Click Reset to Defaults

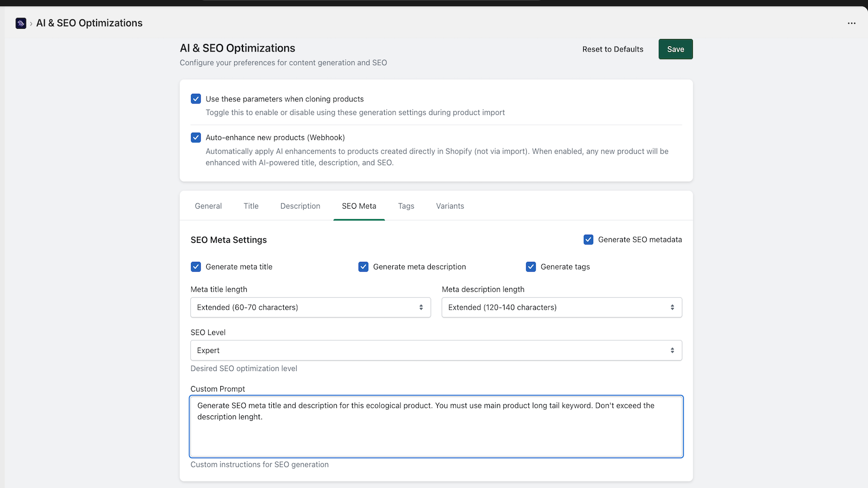[x=612, y=49]
